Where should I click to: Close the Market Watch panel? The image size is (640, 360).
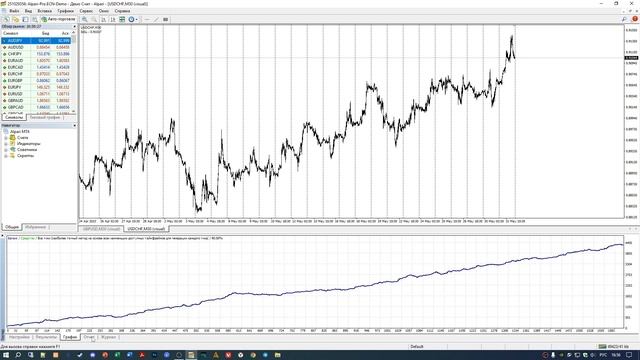coord(74,27)
